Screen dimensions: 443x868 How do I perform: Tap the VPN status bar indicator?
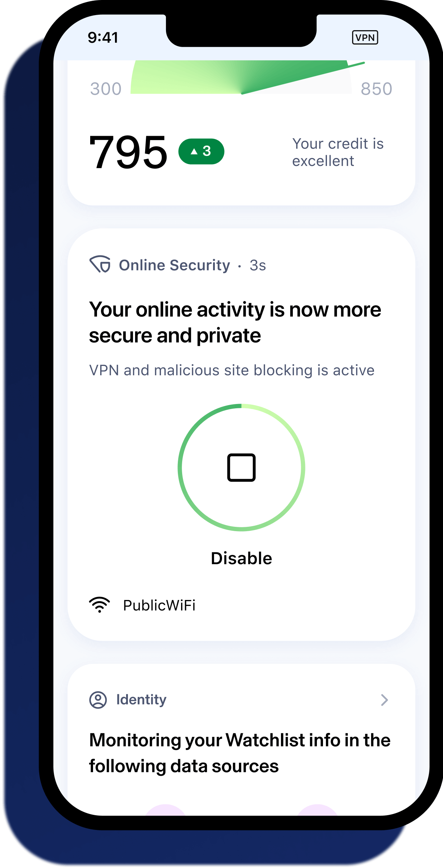coord(365,37)
